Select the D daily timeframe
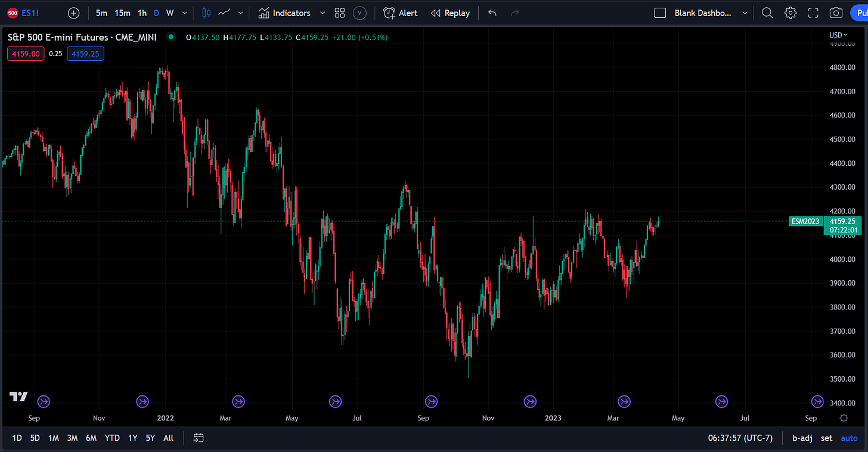868x452 pixels. [x=156, y=13]
